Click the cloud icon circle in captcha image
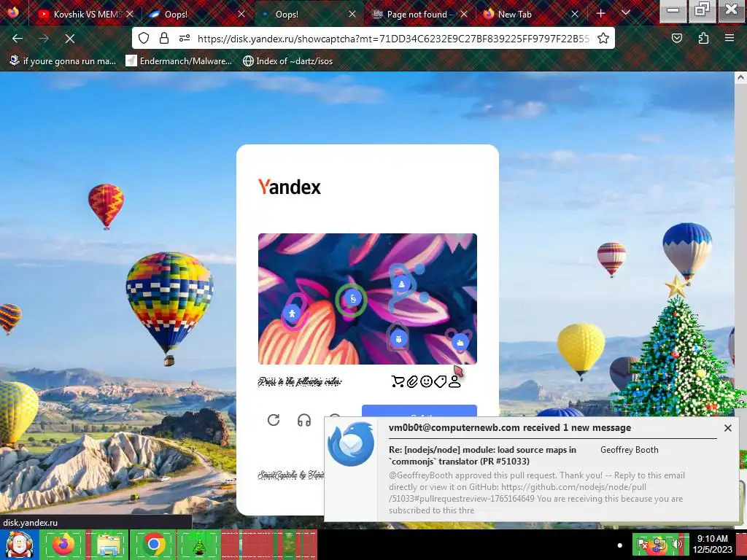This screenshot has width=747, height=560. point(460,343)
